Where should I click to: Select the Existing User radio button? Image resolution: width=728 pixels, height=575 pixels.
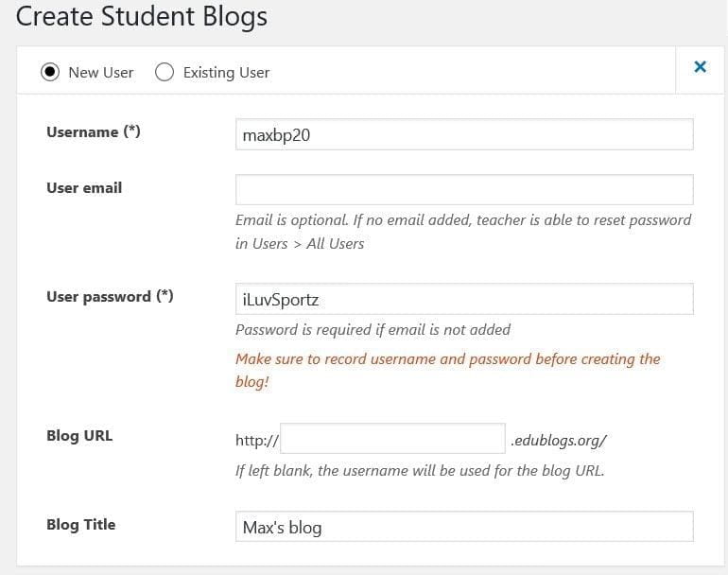pos(165,72)
